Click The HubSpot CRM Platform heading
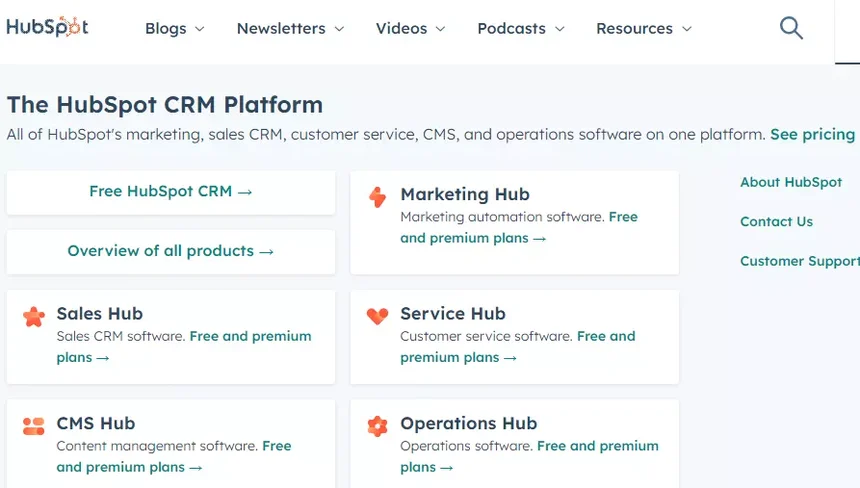 [165, 104]
